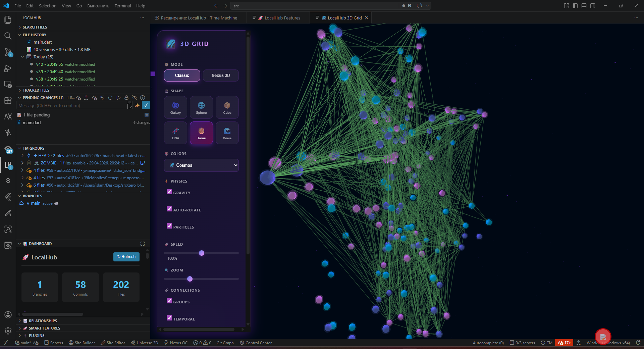The width and height of the screenshot is (644, 349).
Task: Click the Refresh button in Dashboard
Action: [x=126, y=257]
